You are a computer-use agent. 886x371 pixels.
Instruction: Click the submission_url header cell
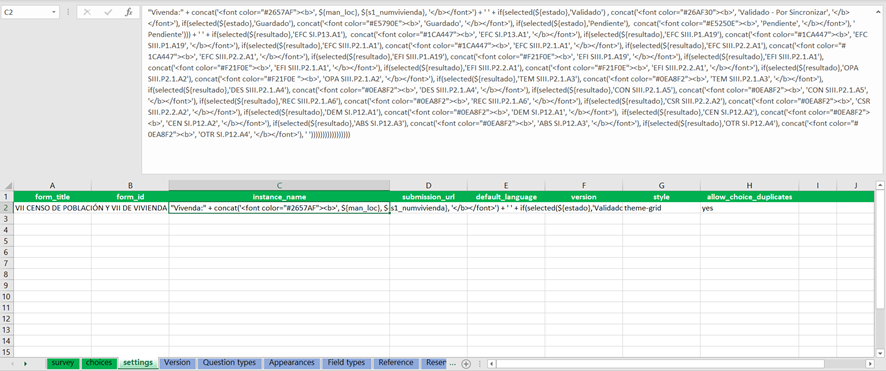tap(428, 197)
